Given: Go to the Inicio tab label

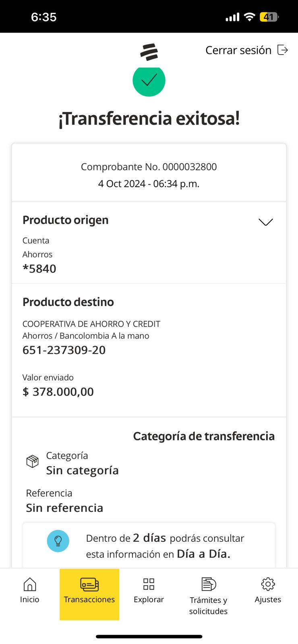Looking at the screenshot, I should (x=30, y=600).
